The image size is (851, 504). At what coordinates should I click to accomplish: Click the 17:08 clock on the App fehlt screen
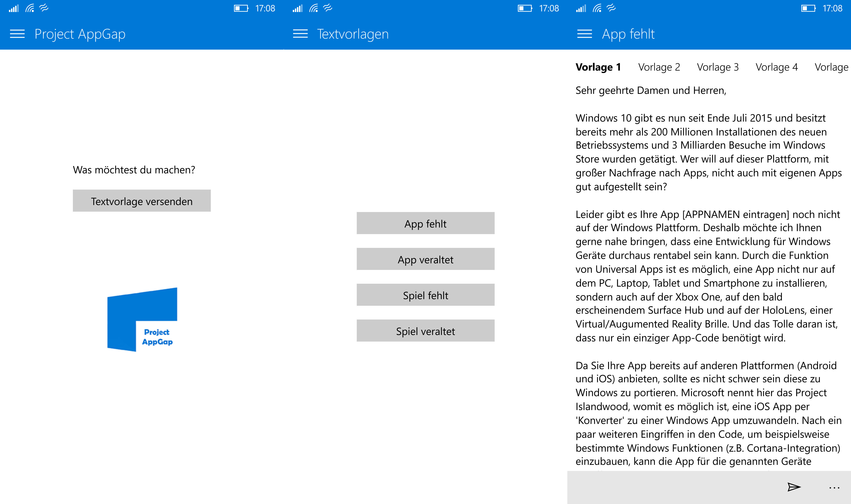(832, 8)
